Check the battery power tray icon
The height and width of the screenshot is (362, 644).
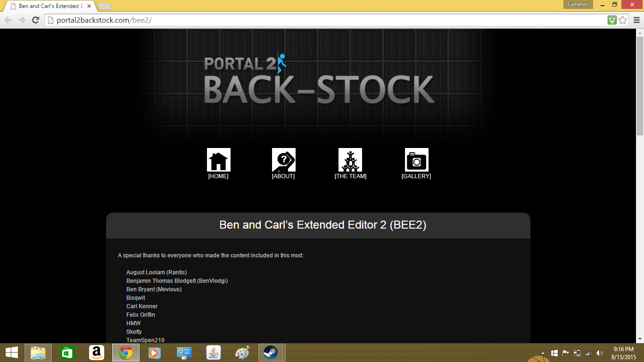(x=577, y=353)
